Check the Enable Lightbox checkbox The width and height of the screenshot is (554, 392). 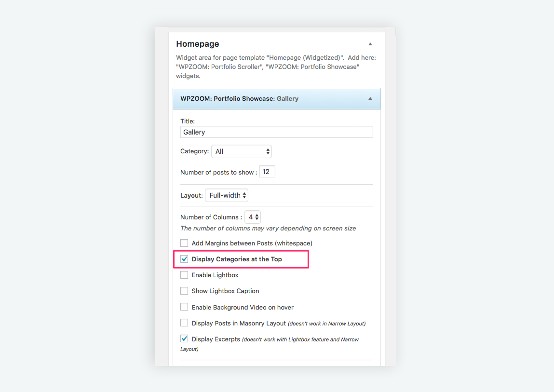(x=184, y=275)
